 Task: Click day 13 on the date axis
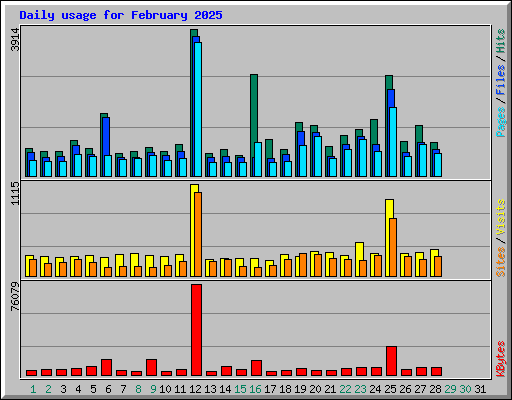[x=210, y=389]
